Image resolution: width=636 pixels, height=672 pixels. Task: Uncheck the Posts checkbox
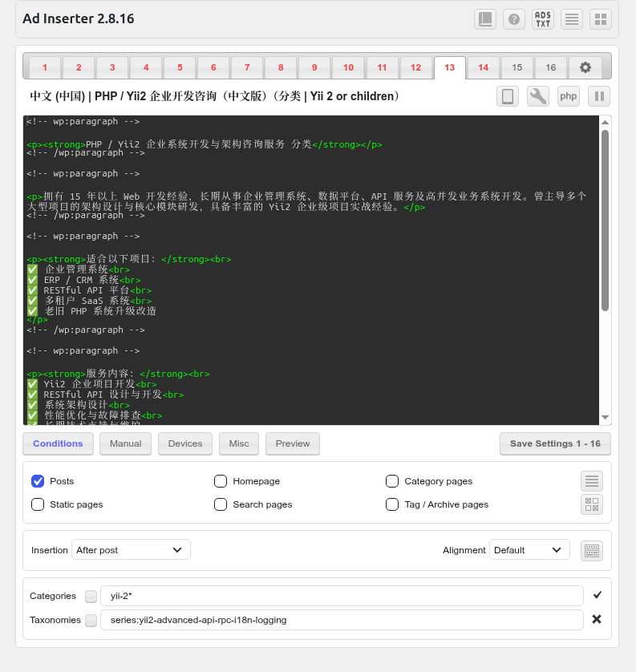38,481
